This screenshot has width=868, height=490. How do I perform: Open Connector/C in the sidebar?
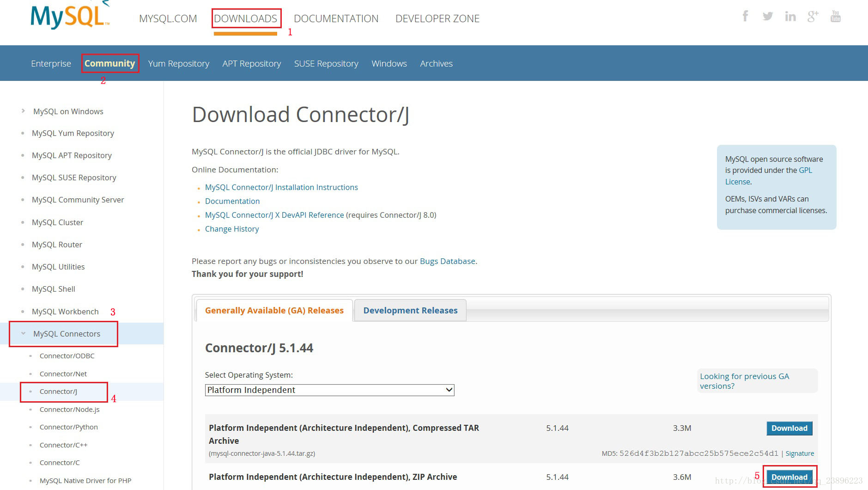point(60,463)
